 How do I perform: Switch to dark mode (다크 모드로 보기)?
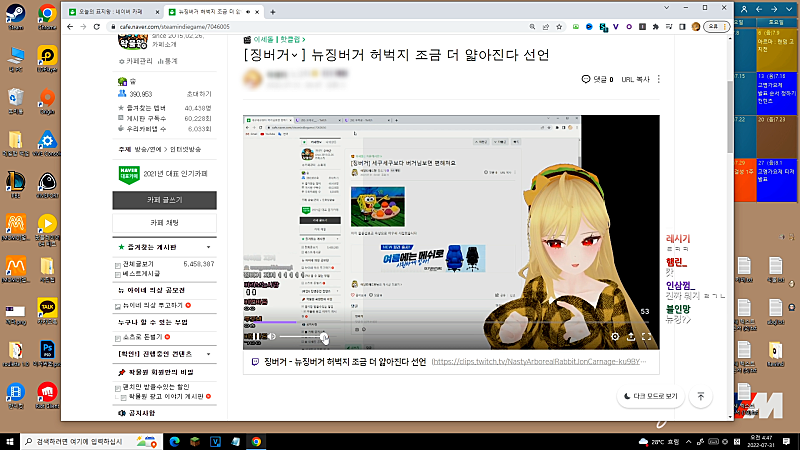click(651, 396)
